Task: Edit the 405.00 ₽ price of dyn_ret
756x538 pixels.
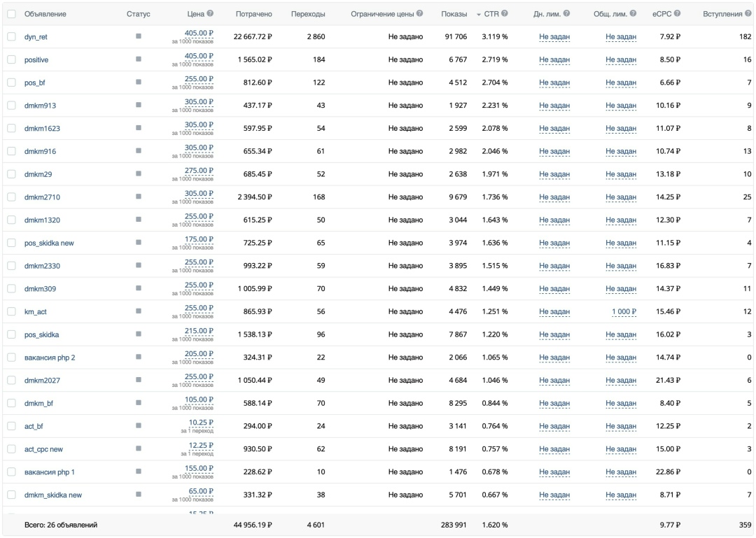Action: click(199, 33)
